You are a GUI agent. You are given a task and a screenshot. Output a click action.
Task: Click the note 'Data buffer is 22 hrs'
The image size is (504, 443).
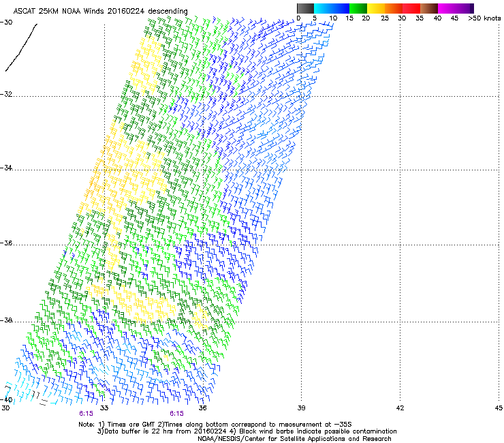tap(138, 431)
